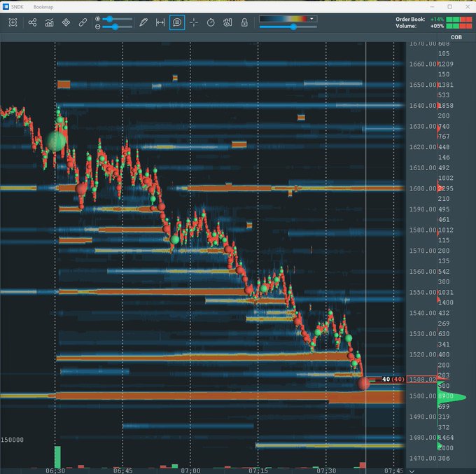Click the 1600.00 price level
The height and width of the screenshot is (474, 476).
click(423, 188)
